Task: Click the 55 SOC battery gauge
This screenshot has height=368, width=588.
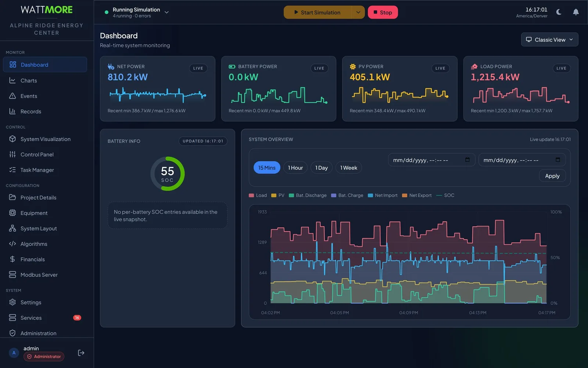Action: pyautogui.click(x=167, y=174)
